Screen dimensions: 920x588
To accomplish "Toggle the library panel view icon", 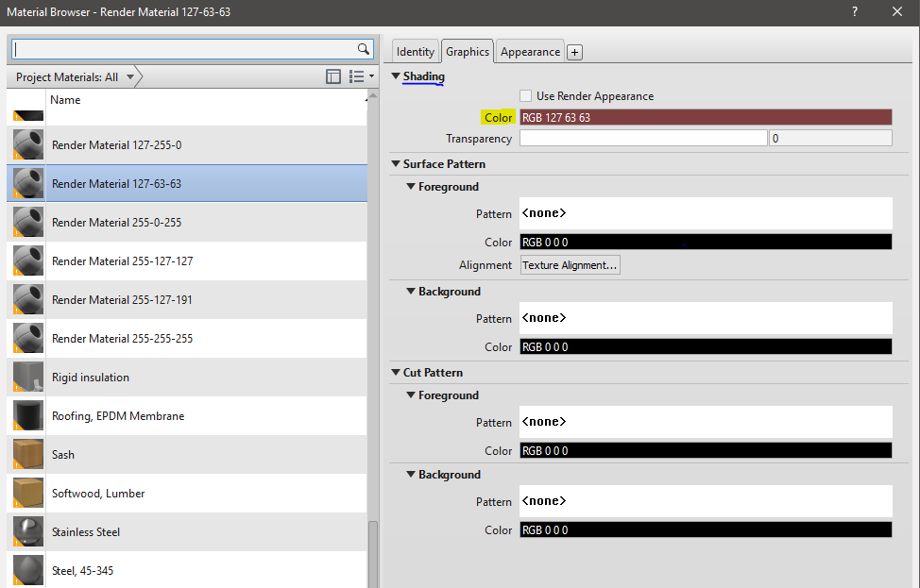I will click(333, 76).
